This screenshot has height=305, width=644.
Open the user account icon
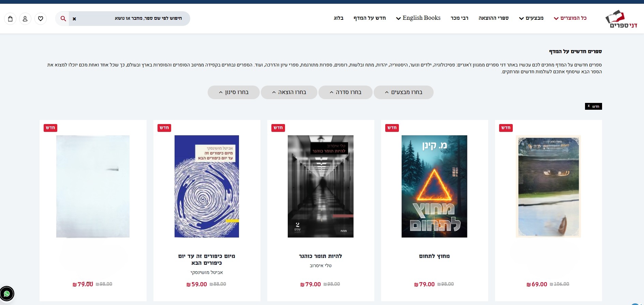(x=25, y=19)
